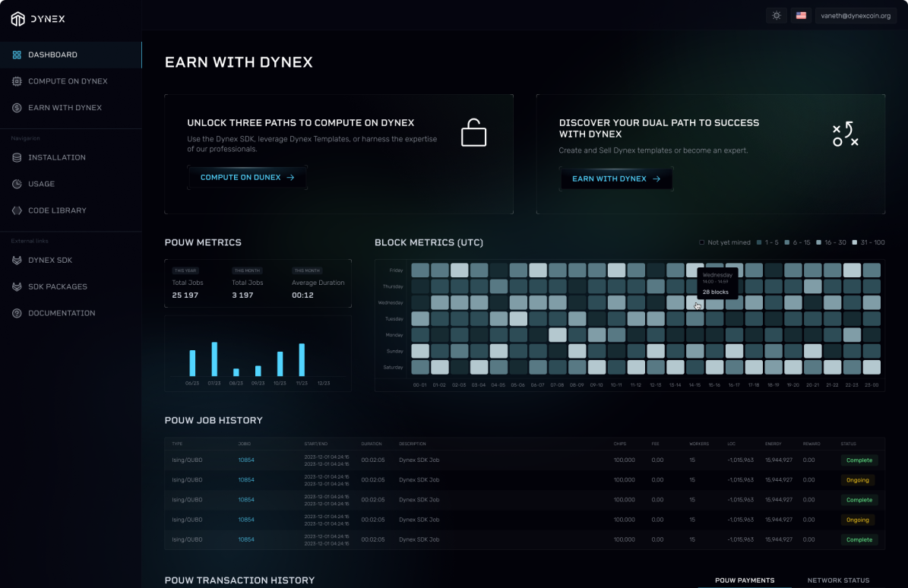The width and height of the screenshot is (908, 588).
Task: Click the START/END column header
Action: [315, 444]
